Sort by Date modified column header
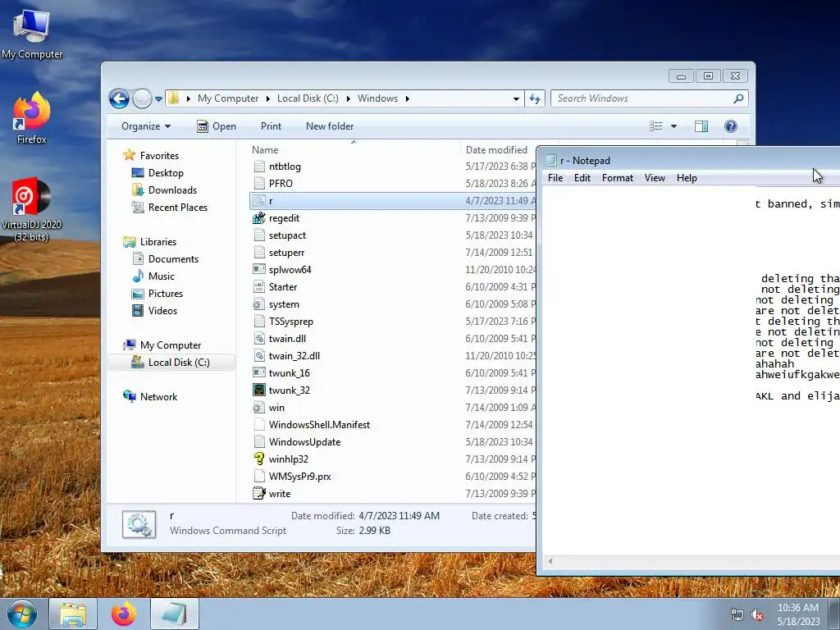The image size is (840, 630). click(496, 150)
